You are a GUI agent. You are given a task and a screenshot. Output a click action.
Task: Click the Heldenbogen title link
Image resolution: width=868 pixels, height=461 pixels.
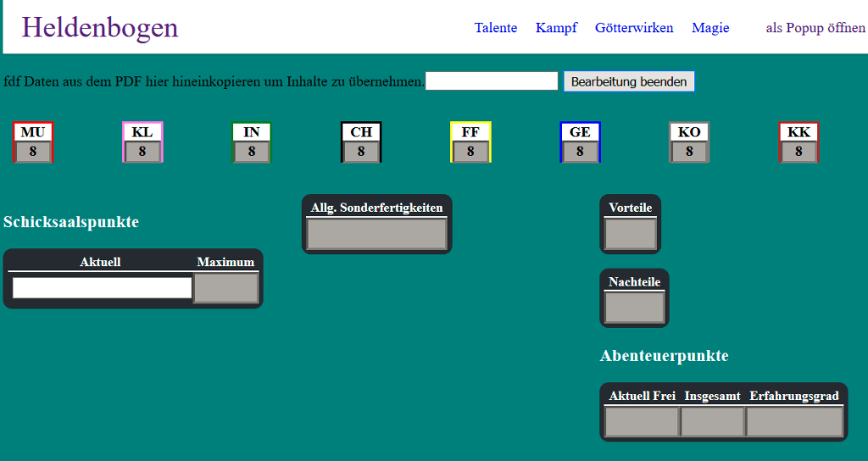pos(100,28)
